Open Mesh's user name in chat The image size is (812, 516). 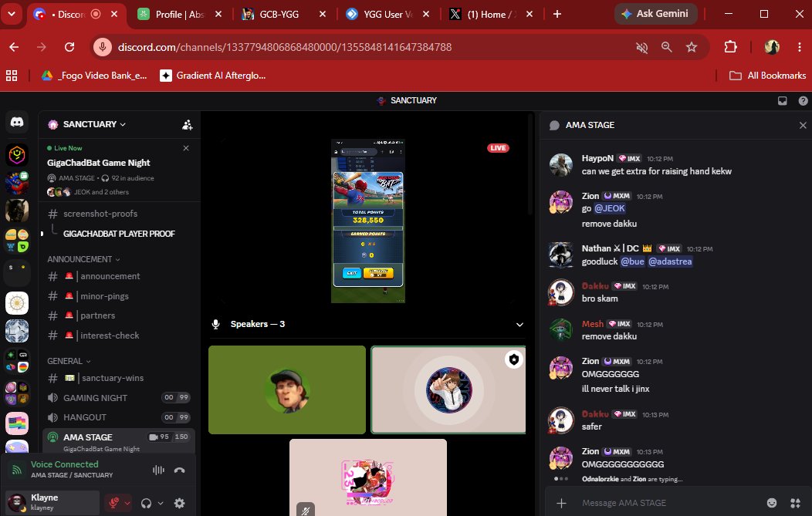(x=593, y=324)
